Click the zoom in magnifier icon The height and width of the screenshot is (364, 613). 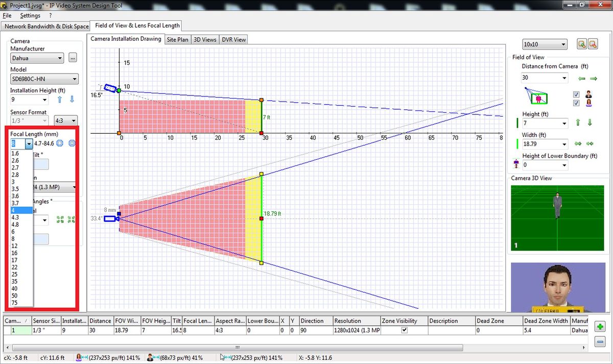(581, 44)
